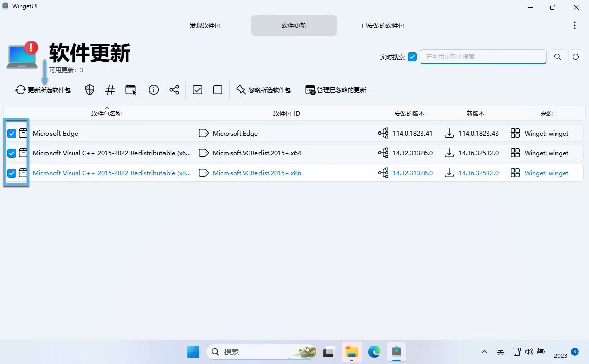Click the input language indicator in tray
This screenshot has height=364, width=589.
pos(500,352)
